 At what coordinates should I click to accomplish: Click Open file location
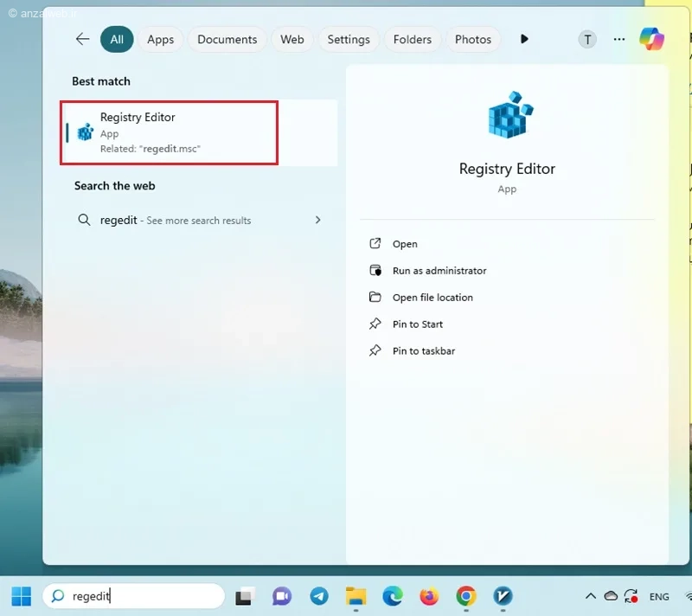(432, 298)
